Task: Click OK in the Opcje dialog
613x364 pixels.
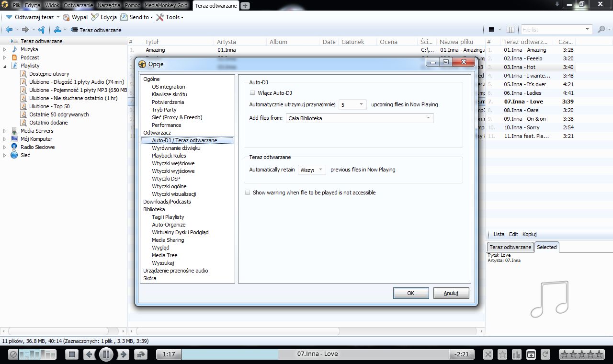Action: [411, 293]
